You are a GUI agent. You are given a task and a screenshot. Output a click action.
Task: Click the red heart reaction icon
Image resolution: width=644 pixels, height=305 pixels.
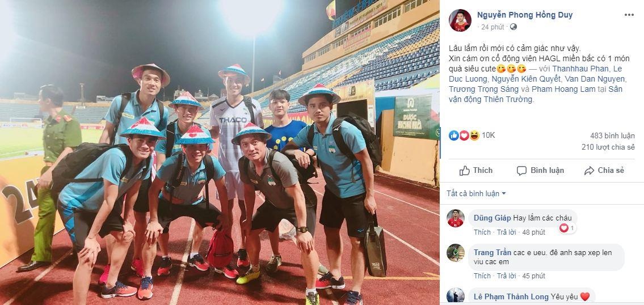(464, 135)
